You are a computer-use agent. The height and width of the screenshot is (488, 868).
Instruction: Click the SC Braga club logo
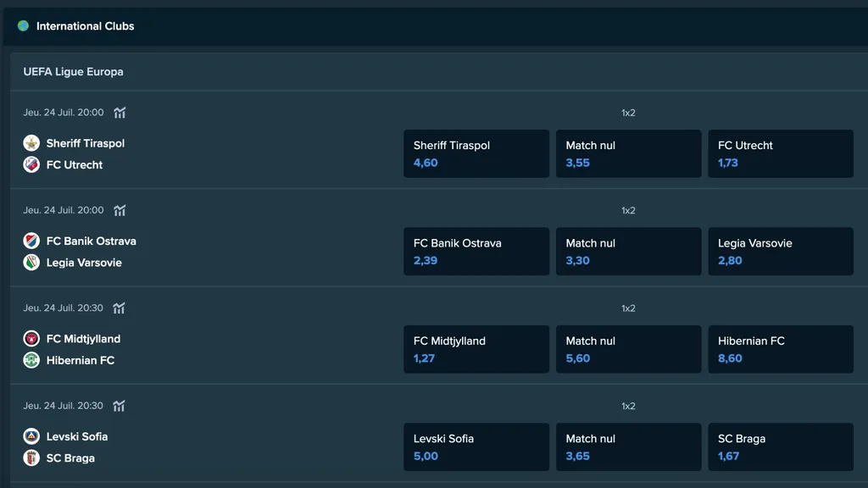(31, 458)
